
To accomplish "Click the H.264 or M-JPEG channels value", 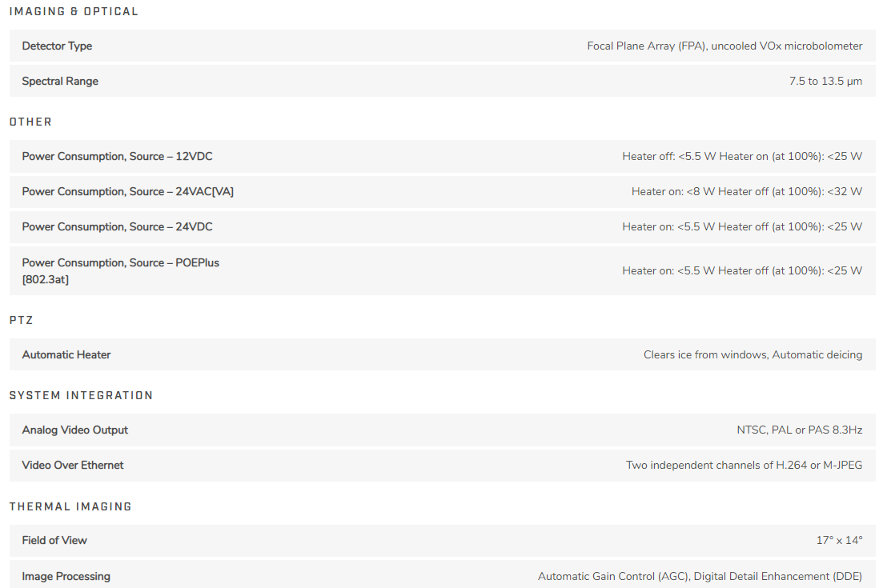I will [x=744, y=465].
